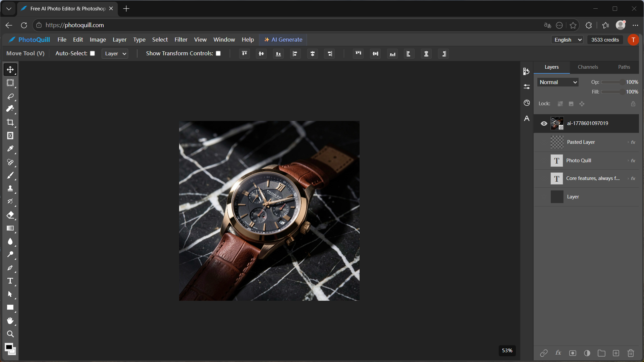The height and width of the screenshot is (362, 644).
Task: Create a new layer
Action: pyautogui.click(x=616, y=353)
